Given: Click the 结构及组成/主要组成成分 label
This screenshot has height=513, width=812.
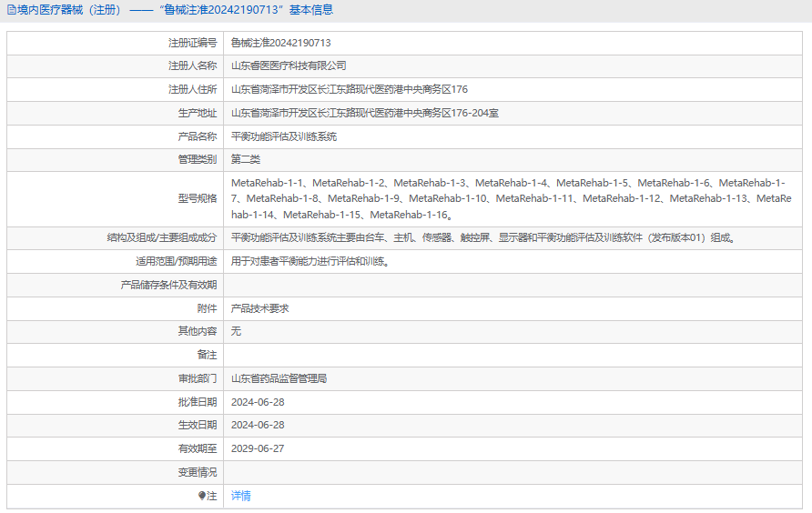Looking at the screenshot, I should click(161, 238).
